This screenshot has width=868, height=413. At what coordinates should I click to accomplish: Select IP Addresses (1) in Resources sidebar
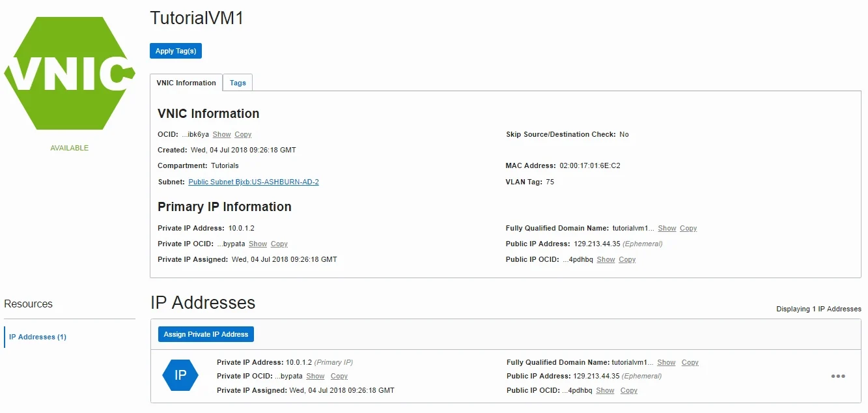tap(38, 337)
